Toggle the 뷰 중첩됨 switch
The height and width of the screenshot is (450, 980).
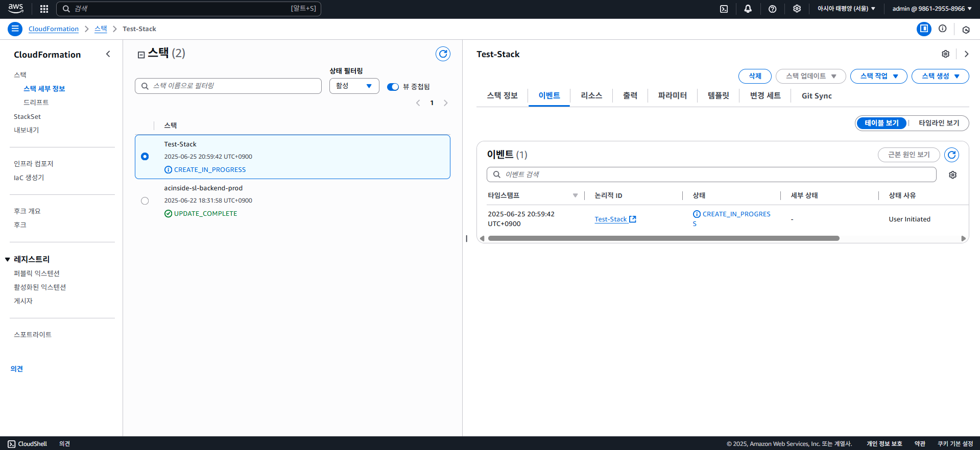(393, 87)
